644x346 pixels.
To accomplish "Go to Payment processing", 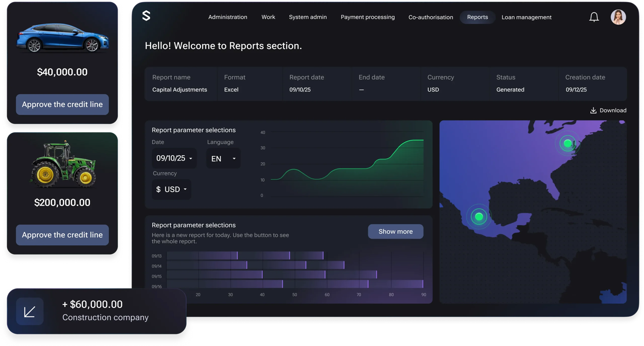I will (x=367, y=17).
